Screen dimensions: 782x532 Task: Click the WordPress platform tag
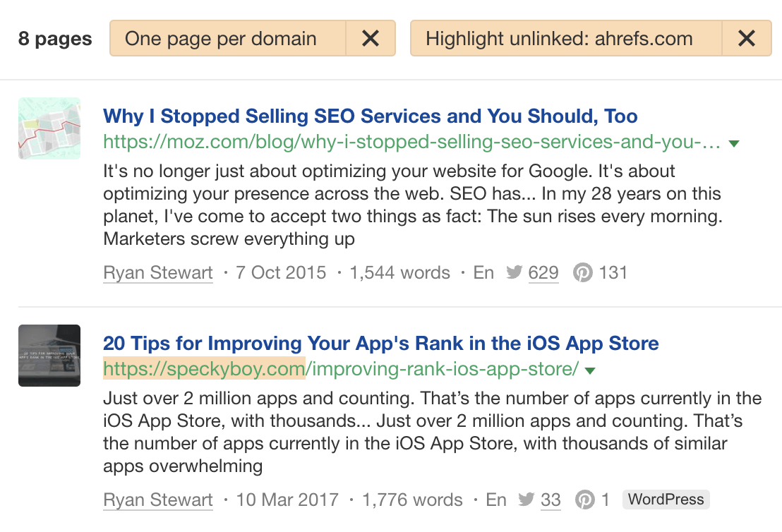click(666, 500)
